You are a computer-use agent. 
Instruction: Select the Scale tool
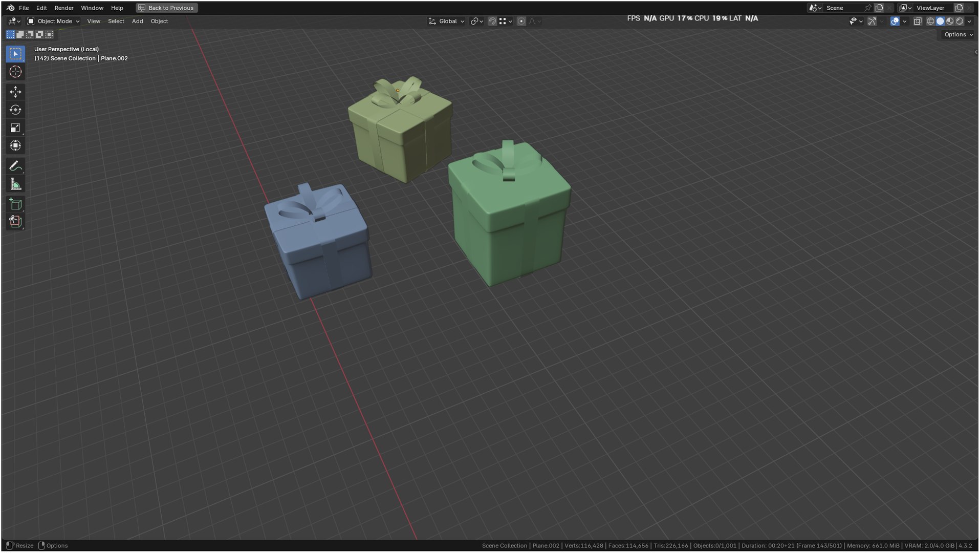15,127
